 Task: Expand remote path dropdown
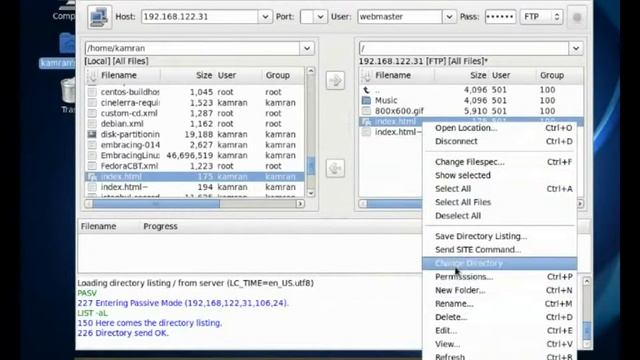[x=576, y=48]
